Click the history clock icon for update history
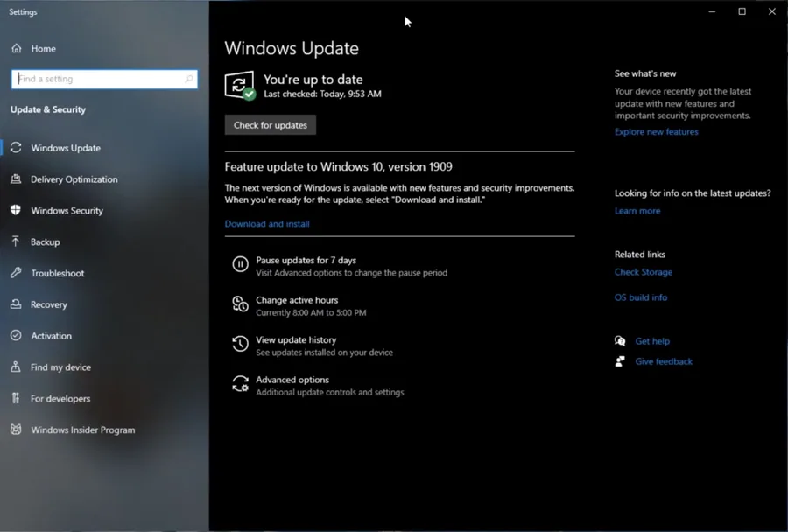This screenshot has width=788, height=532. 240,344
